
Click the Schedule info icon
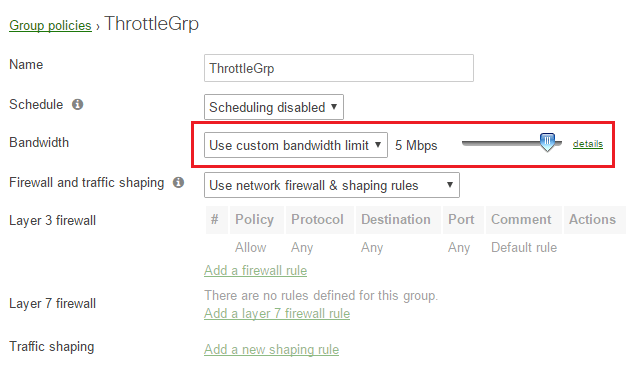[x=78, y=105]
